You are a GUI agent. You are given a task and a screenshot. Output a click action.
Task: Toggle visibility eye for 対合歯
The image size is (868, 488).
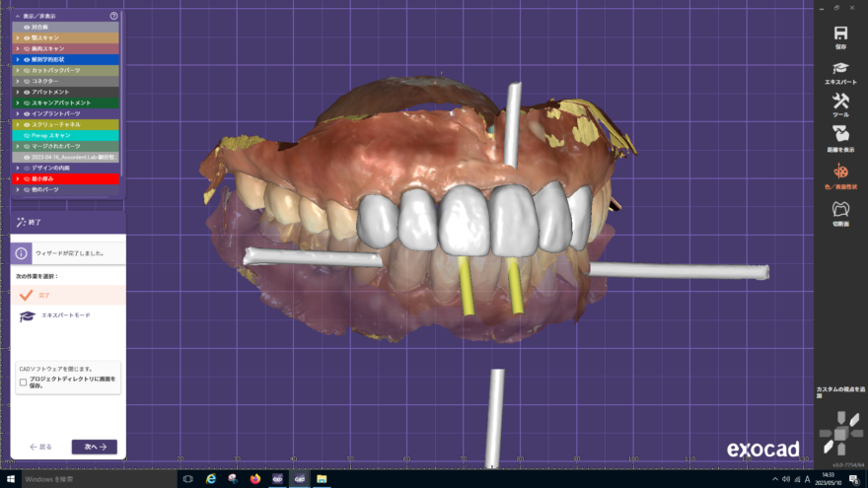point(27,27)
